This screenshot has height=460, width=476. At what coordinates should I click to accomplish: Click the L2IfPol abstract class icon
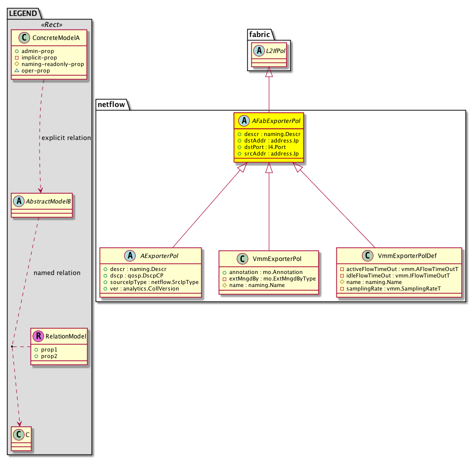(x=258, y=52)
